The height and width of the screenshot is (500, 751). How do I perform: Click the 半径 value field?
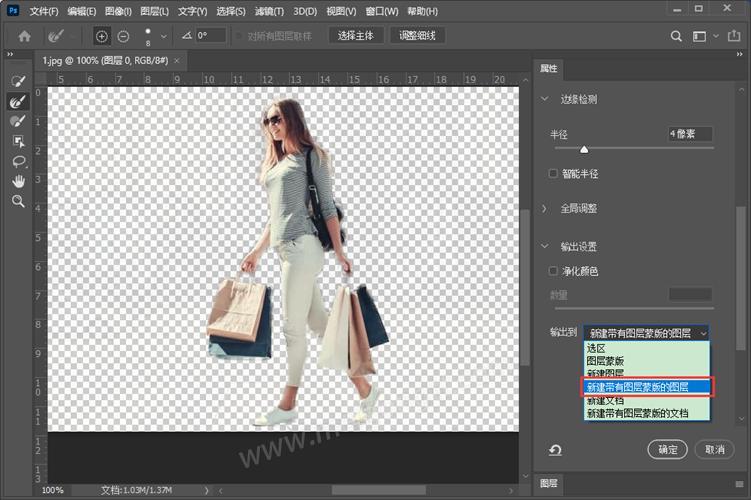[x=690, y=134]
